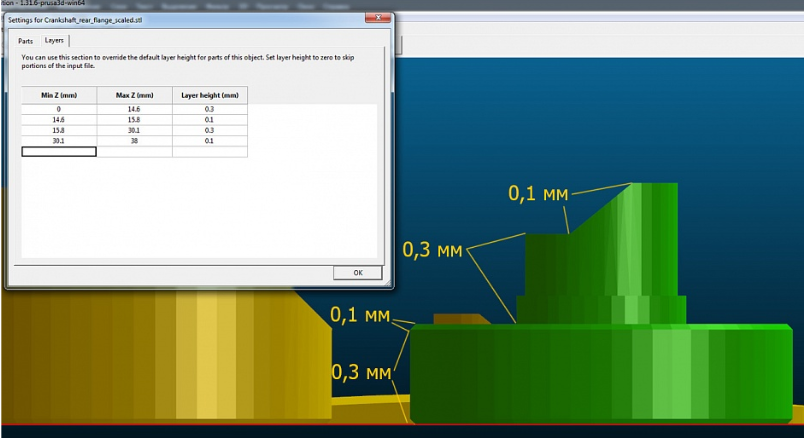Select the Layer height 0.1 cell in the 30.1–38 row
The image size is (804, 438).
[x=210, y=141]
